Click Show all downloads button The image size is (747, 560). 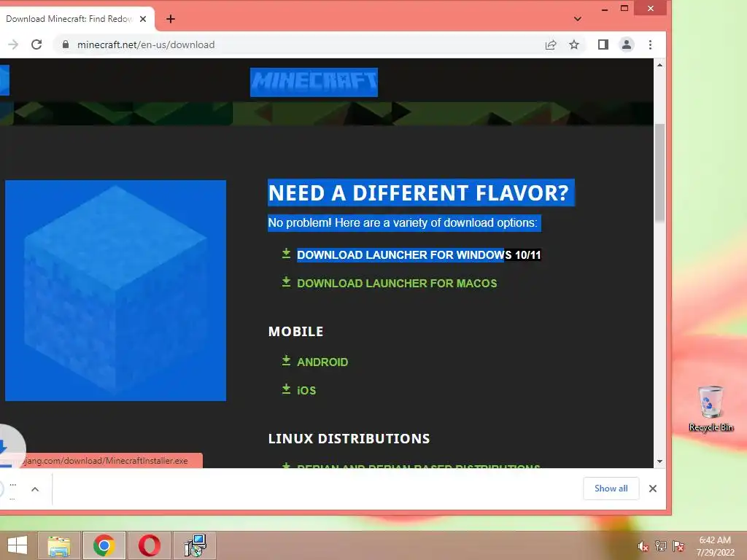point(611,489)
